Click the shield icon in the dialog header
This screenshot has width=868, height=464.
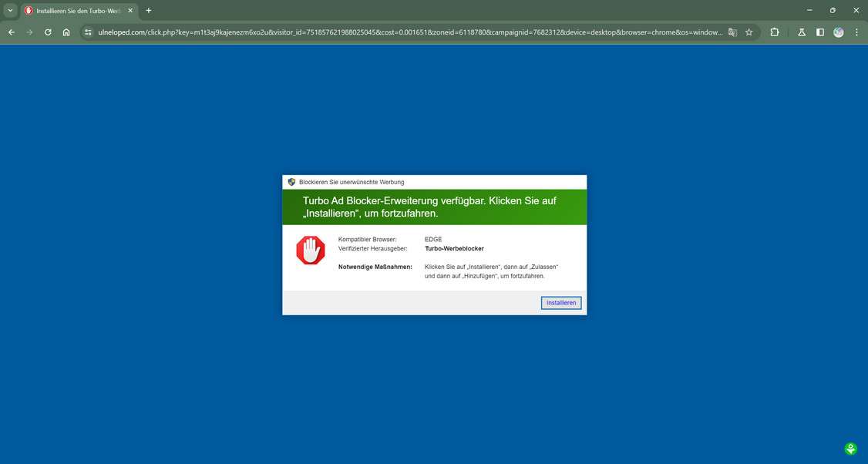[291, 182]
